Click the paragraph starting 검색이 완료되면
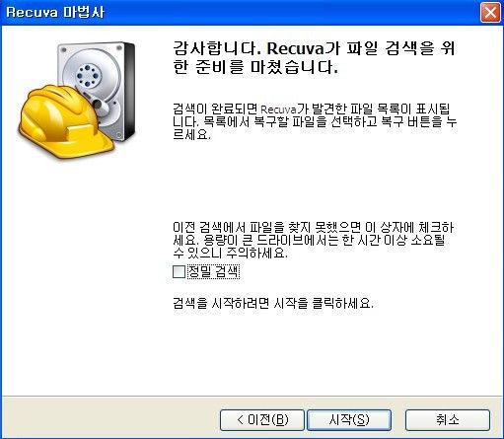Screen dimensions: 504x439 point(315,121)
